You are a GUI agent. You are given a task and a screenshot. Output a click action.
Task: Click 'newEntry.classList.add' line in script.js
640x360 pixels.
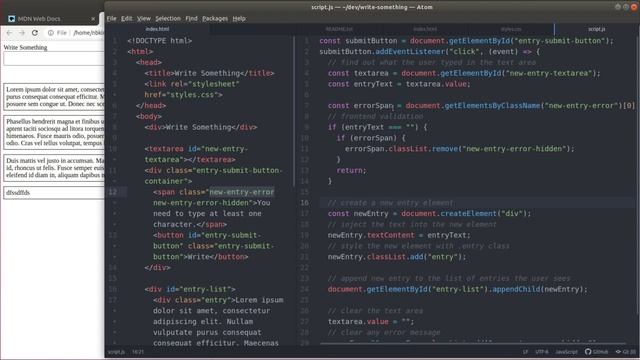point(397,257)
